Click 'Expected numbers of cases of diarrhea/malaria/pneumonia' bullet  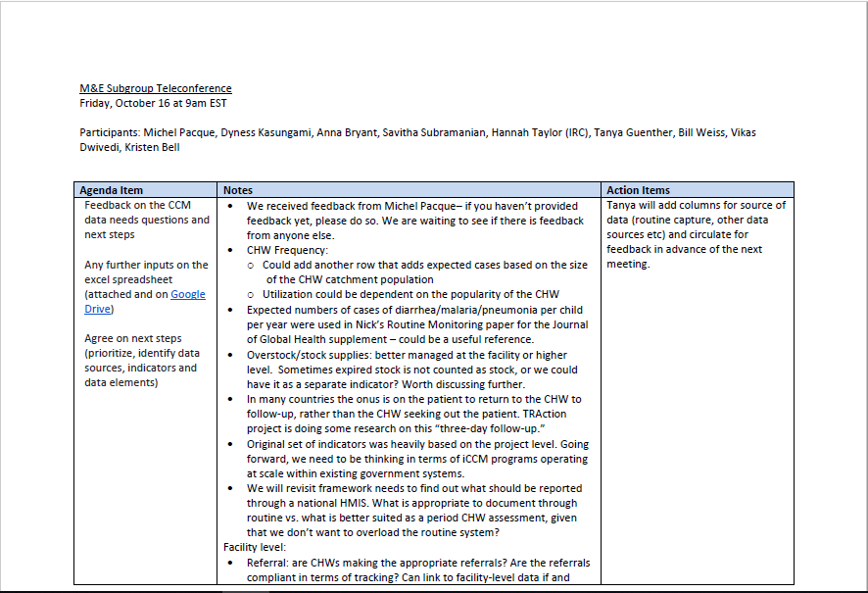tap(414, 310)
